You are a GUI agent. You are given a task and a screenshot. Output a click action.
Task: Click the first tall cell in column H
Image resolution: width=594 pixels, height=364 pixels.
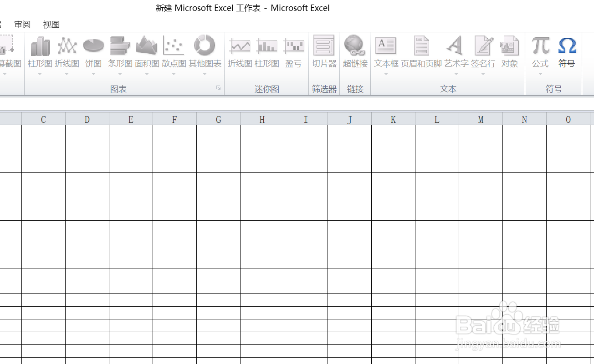pos(262,149)
